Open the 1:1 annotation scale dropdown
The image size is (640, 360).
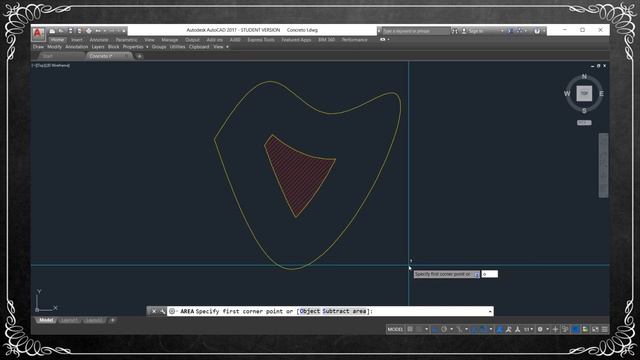click(529, 329)
